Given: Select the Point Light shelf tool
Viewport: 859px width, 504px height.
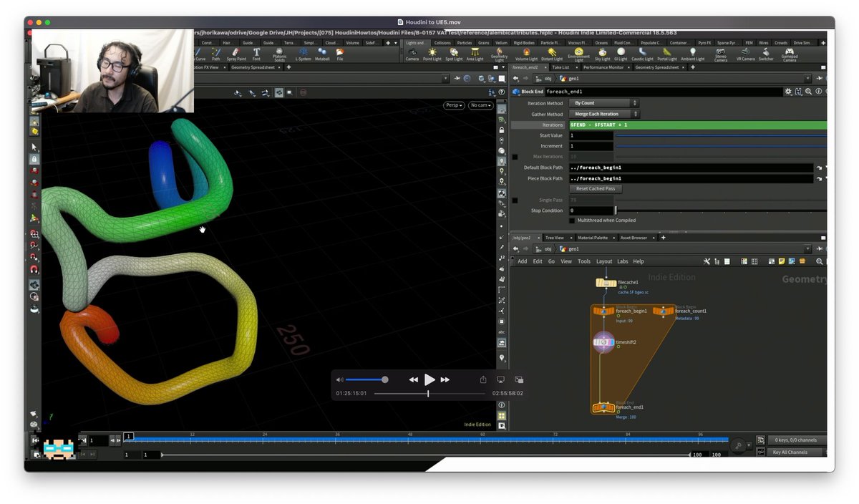Looking at the screenshot, I should tap(432, 54).
